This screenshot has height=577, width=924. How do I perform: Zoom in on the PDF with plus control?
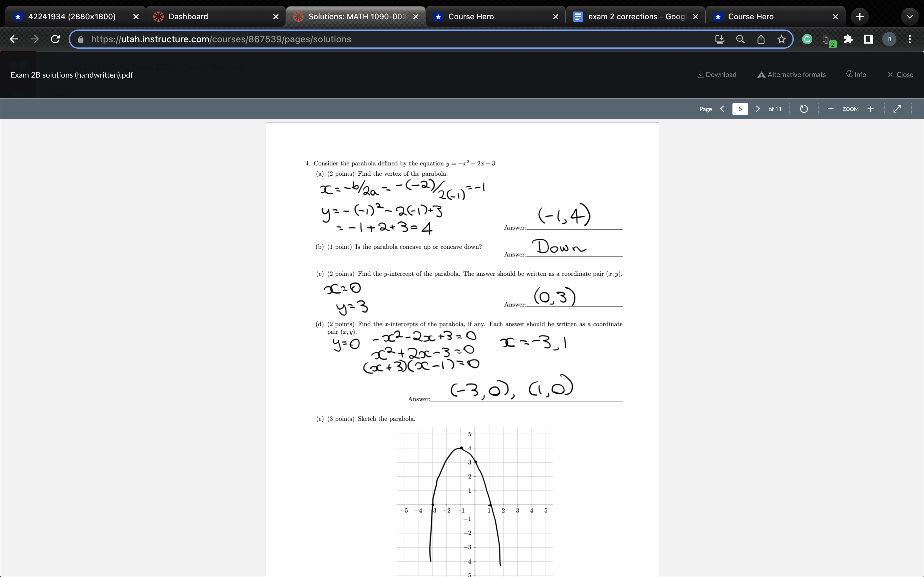871,109
